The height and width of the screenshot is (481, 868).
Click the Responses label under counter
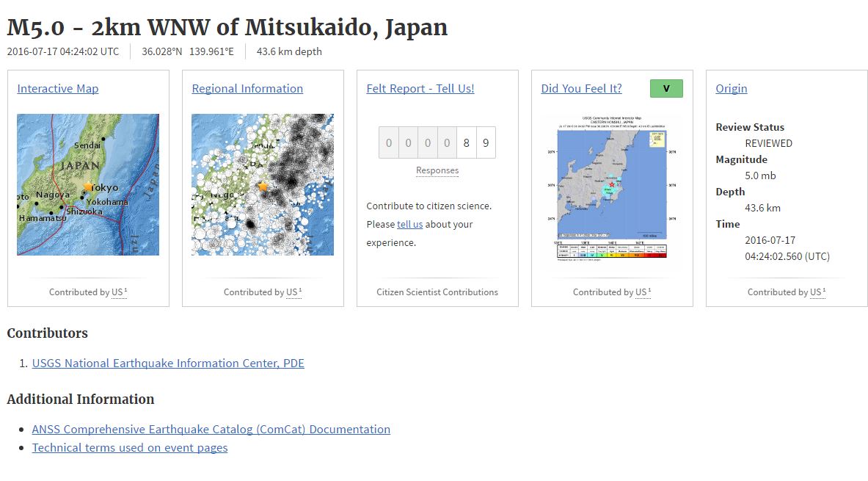point(437,170)
